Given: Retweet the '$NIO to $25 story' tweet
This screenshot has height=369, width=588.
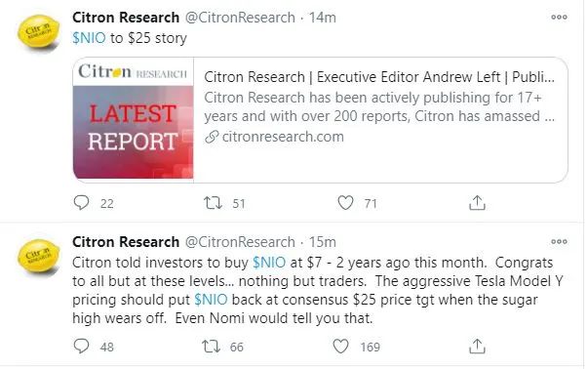Looking at the screenshot, I should pos(213,203).
